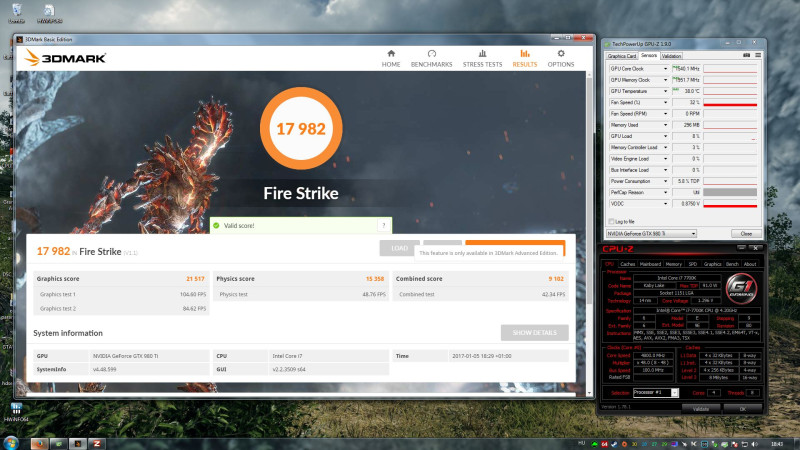Screen dimensions: 800x450
Task: Open the Firefox taskbar icon
Action: coord(39,443)
